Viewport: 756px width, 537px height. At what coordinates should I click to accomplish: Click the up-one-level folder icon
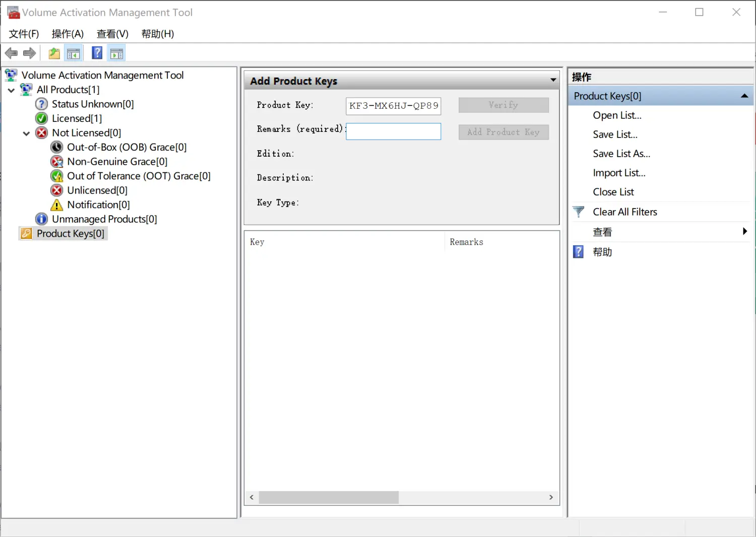click(54, 53)
